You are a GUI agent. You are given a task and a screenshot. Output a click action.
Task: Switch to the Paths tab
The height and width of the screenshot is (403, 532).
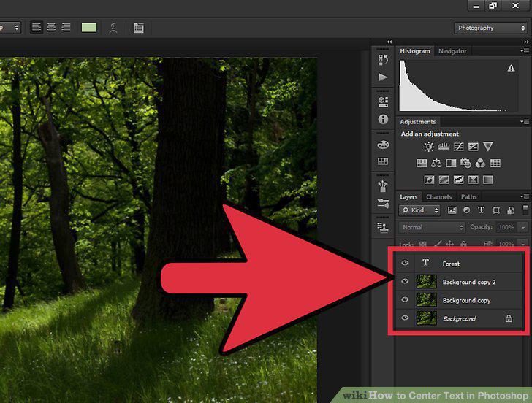[468, 197]
